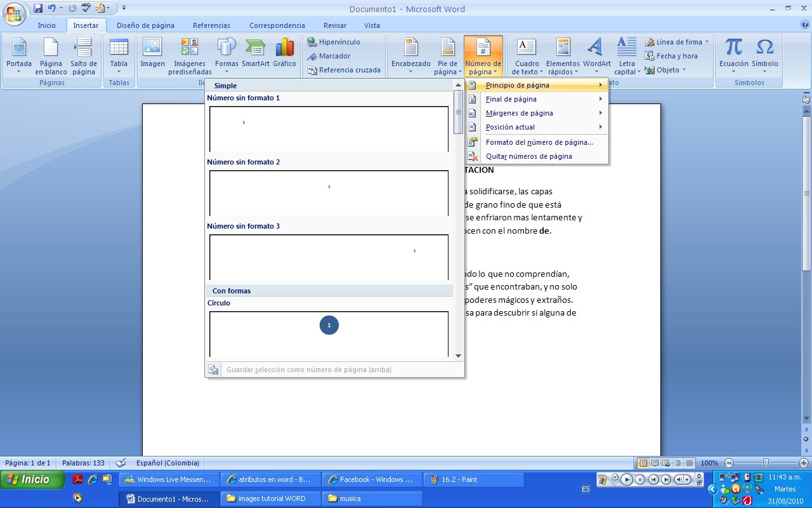Open the Encabezado dropdown
The width and height of the screenshot is (812, 508).
[x=411, y=56]
